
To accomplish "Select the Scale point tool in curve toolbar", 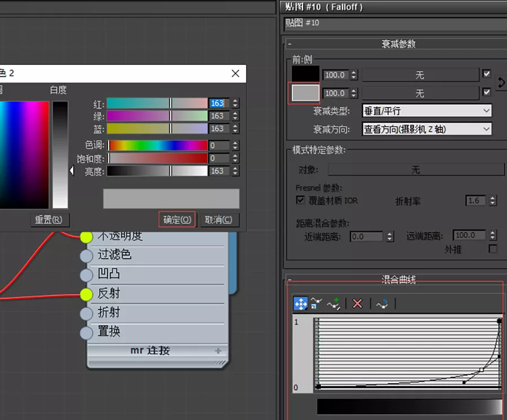I will [x=316, y=303].
